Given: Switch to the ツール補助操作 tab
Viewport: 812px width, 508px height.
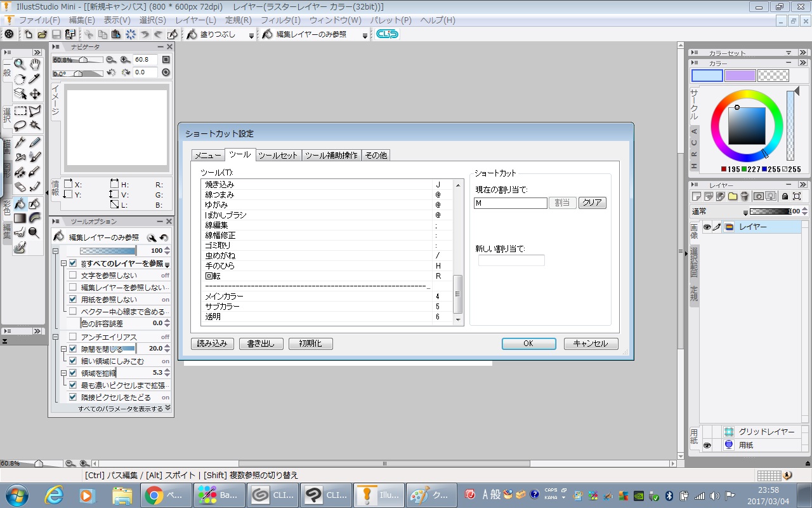Looking at the screenshot, I should pos(331,155).
